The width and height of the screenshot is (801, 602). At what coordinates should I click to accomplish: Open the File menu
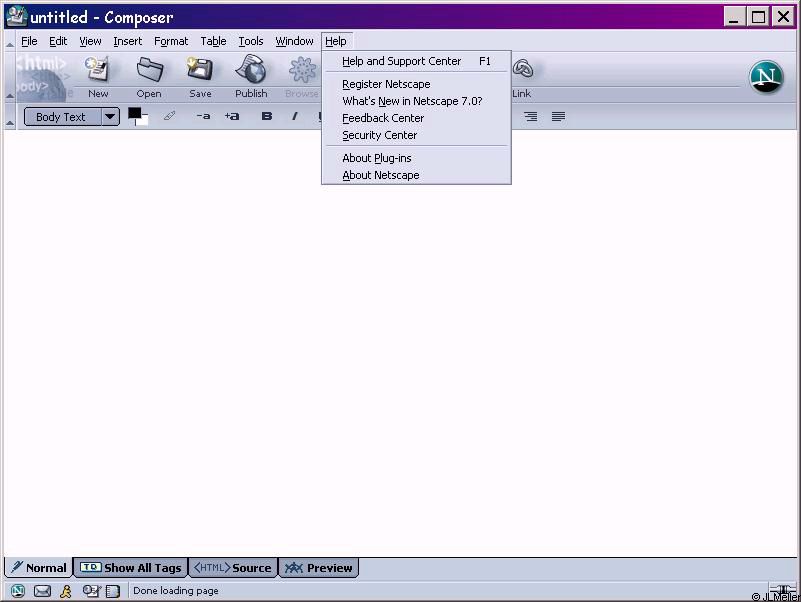[x=29, y=41]
